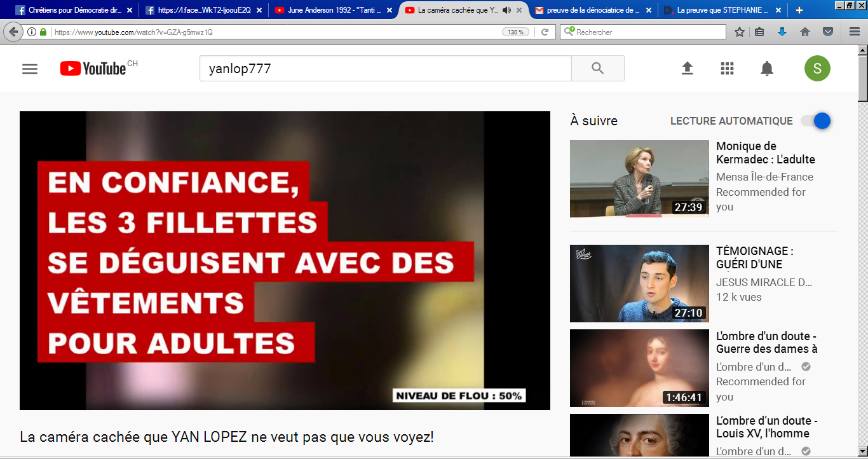This screenshot has width=868, height=459.
Task: Open the notifications bell
Action: (767, 69)
